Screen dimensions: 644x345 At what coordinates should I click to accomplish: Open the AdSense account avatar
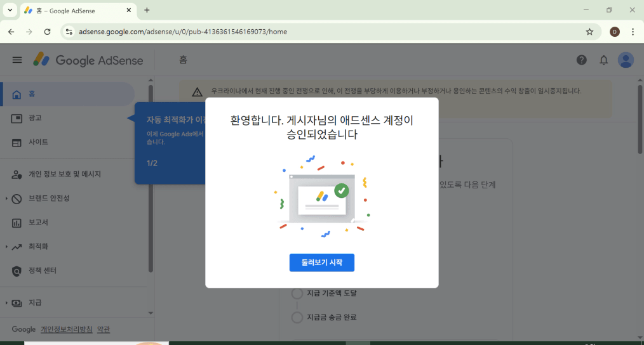626,60
